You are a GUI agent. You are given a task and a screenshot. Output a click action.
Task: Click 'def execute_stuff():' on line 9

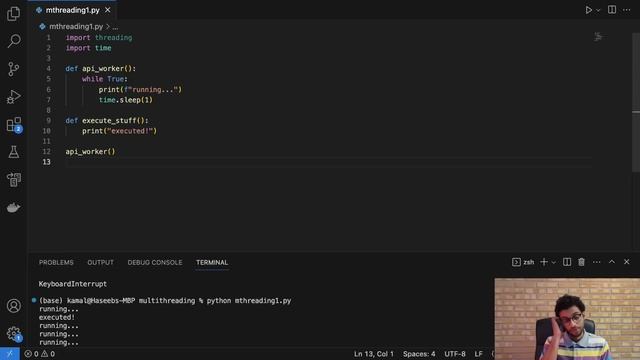click(107, 120)
